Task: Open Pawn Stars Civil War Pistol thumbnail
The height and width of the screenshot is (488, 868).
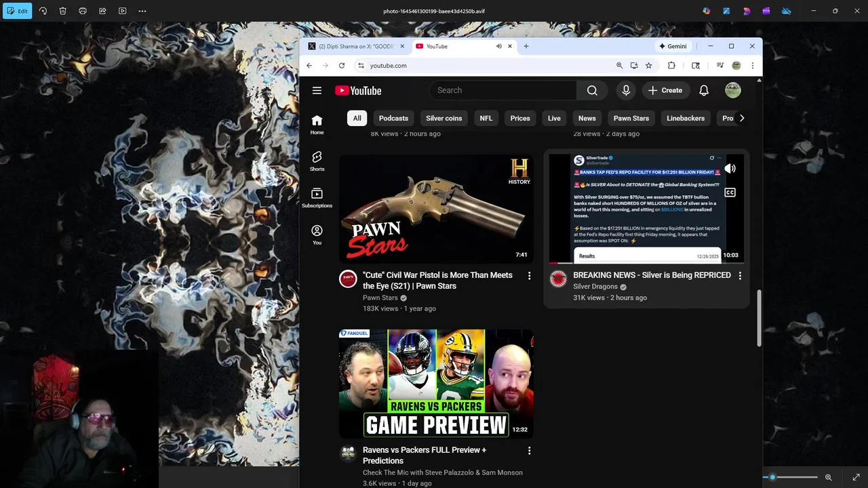Action: (437, 209)
